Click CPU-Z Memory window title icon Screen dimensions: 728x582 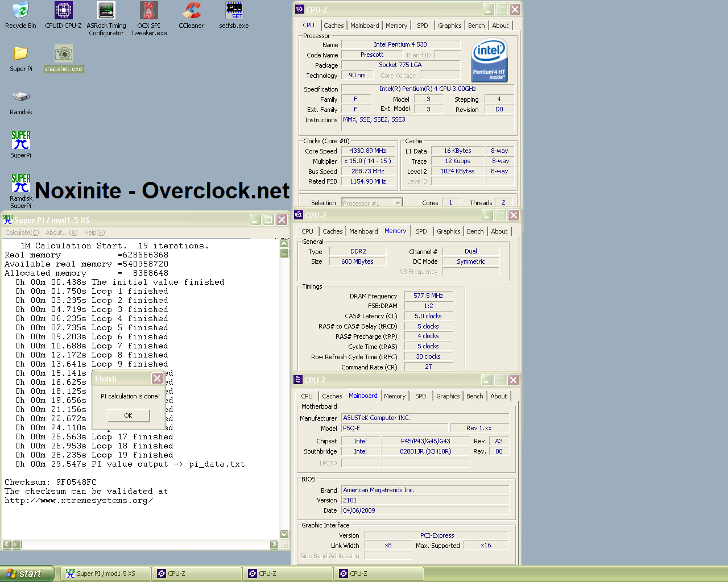click(299, 215)
